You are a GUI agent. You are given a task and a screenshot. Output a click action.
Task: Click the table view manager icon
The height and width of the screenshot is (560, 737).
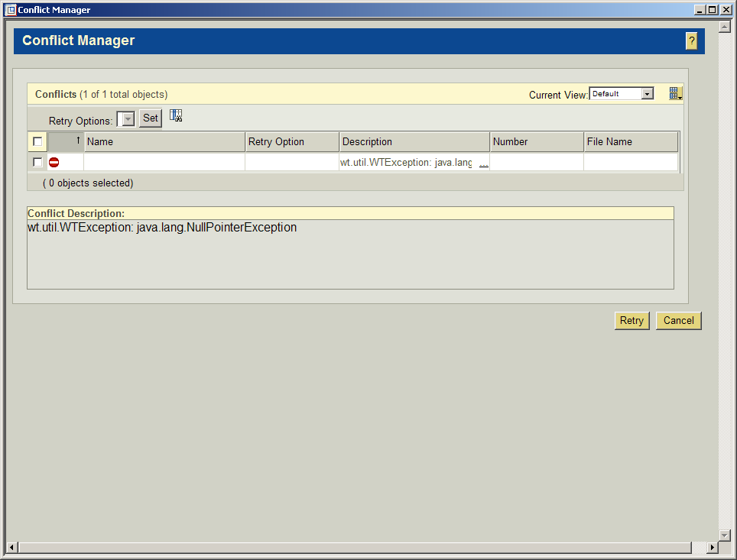point(675,94)
